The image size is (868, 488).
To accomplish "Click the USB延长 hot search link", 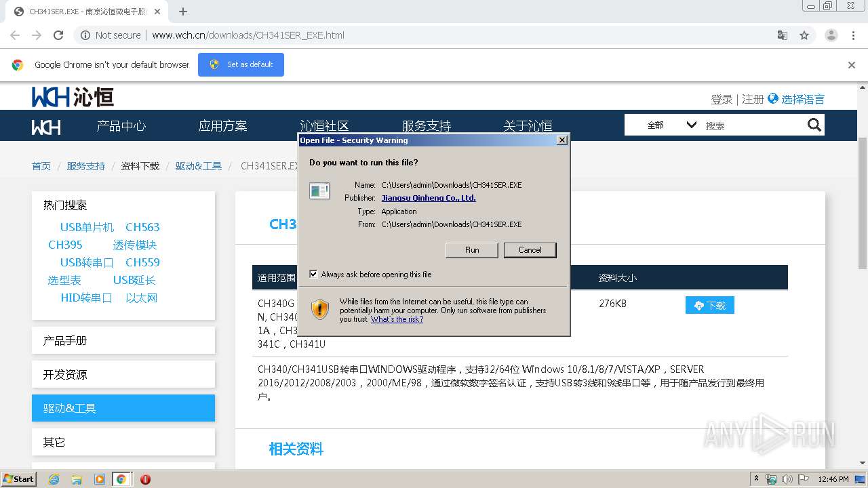I will [x=134, y=280].
